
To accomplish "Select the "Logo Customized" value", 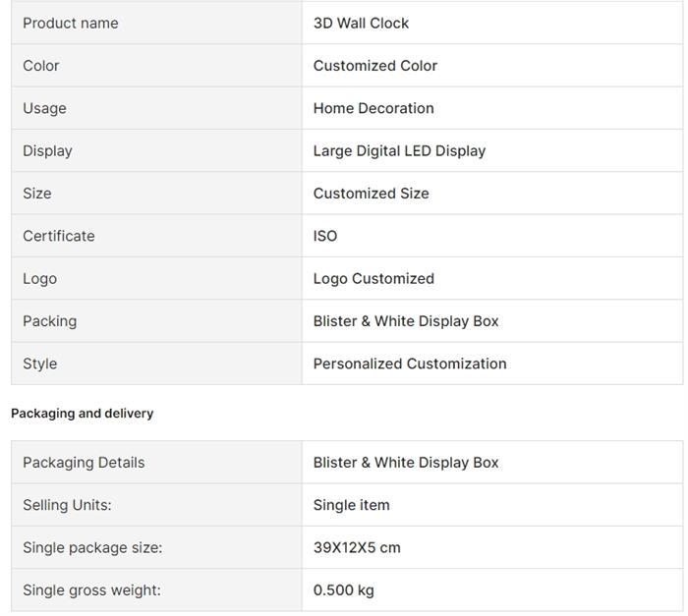I will (373, 279).
